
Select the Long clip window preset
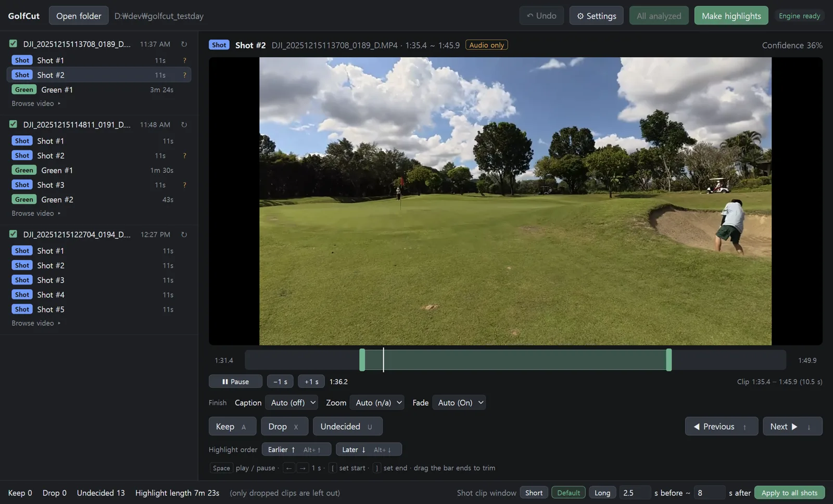(602, 493)
